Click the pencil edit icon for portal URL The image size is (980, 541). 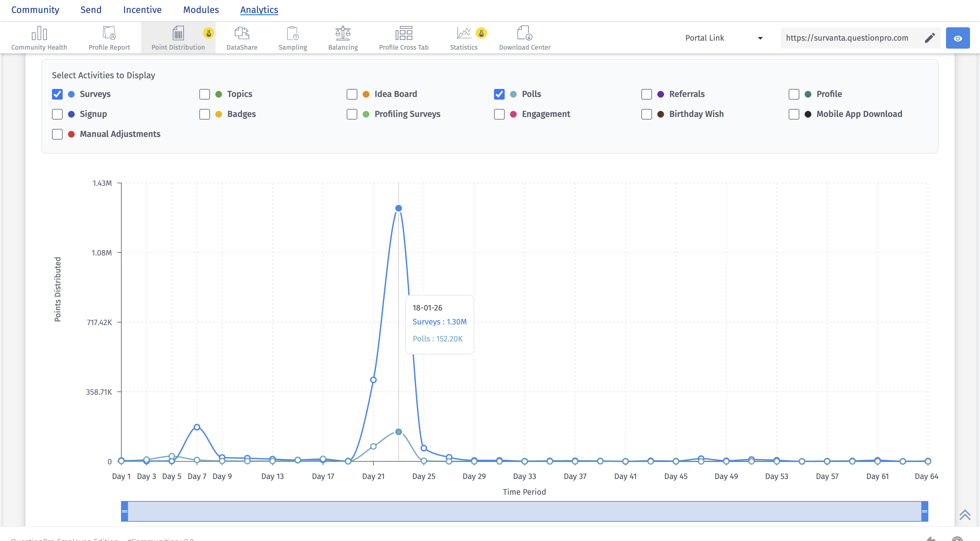point(929,38)
